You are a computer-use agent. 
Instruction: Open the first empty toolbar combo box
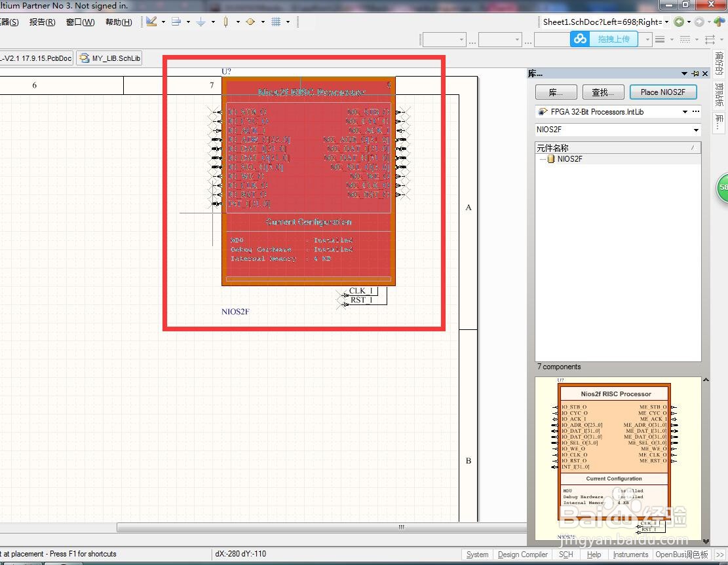pos(444,39)
